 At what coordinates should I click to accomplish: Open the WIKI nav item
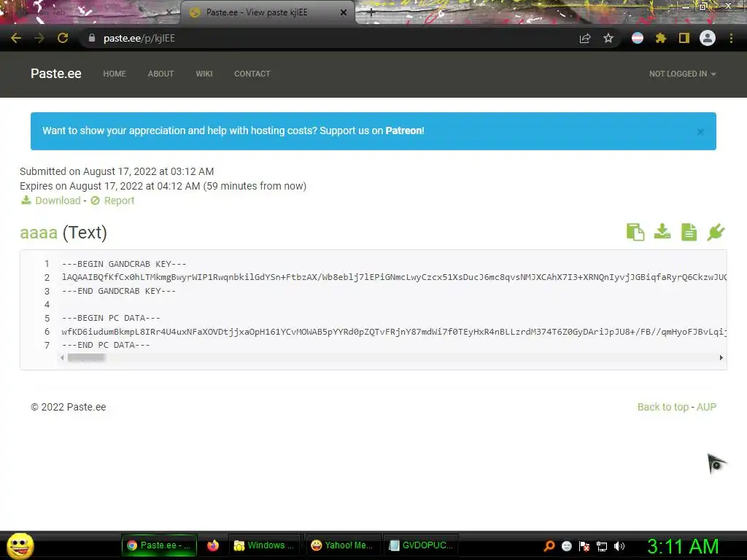click(204, 74)
